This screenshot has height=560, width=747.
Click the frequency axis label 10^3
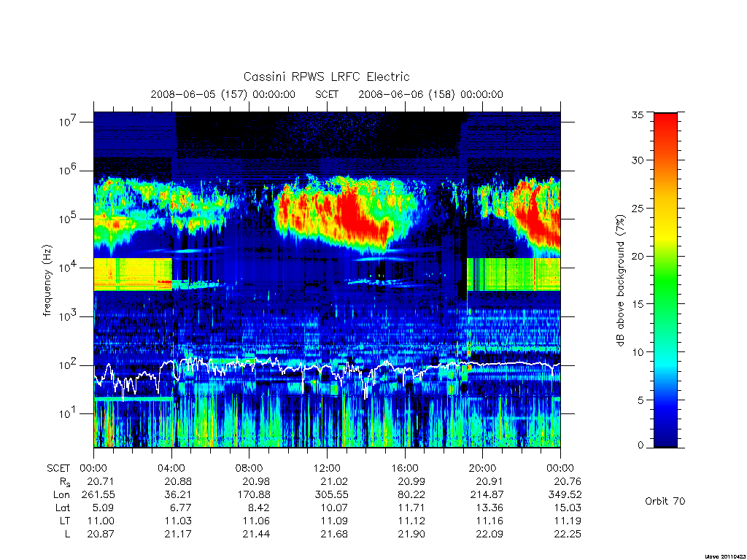(69, 316)
